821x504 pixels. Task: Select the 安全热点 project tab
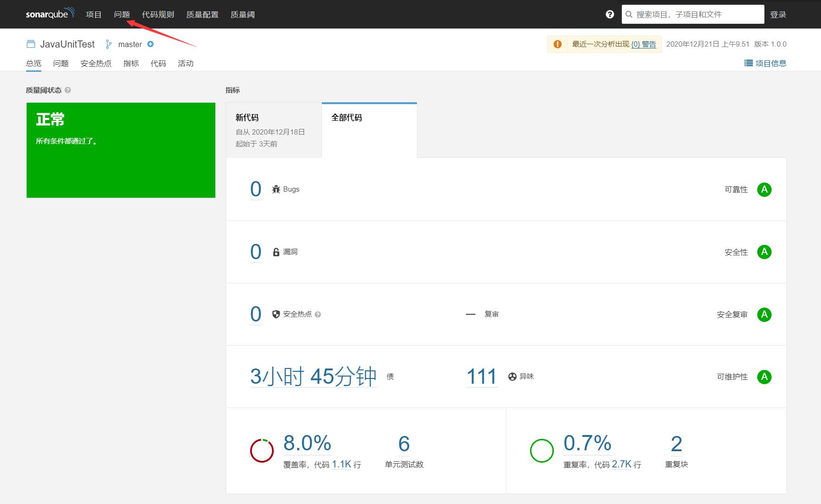click(x=96, y=63)
